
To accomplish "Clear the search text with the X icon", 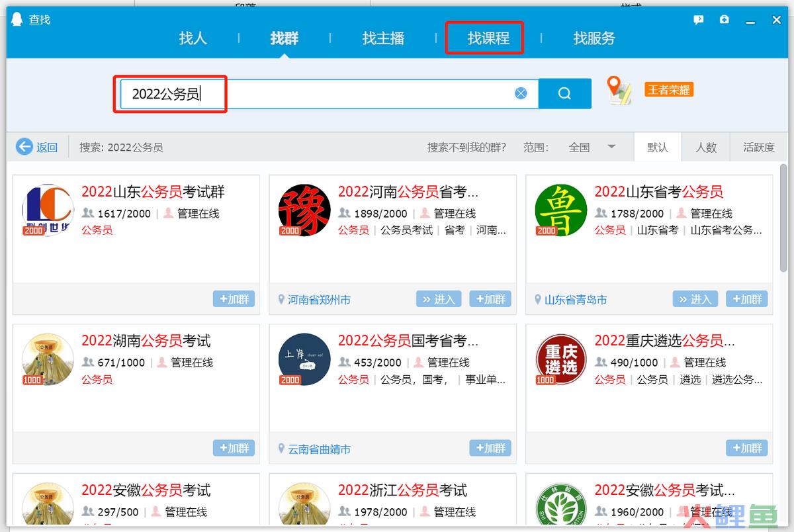I will [x=521, y=94].
